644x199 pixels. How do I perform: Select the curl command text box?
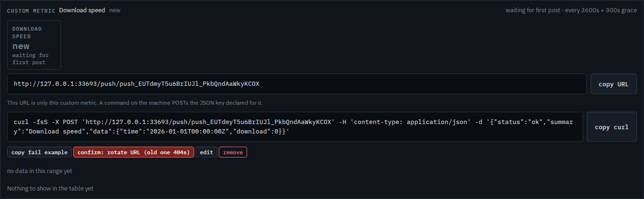[x=295, y=127]
